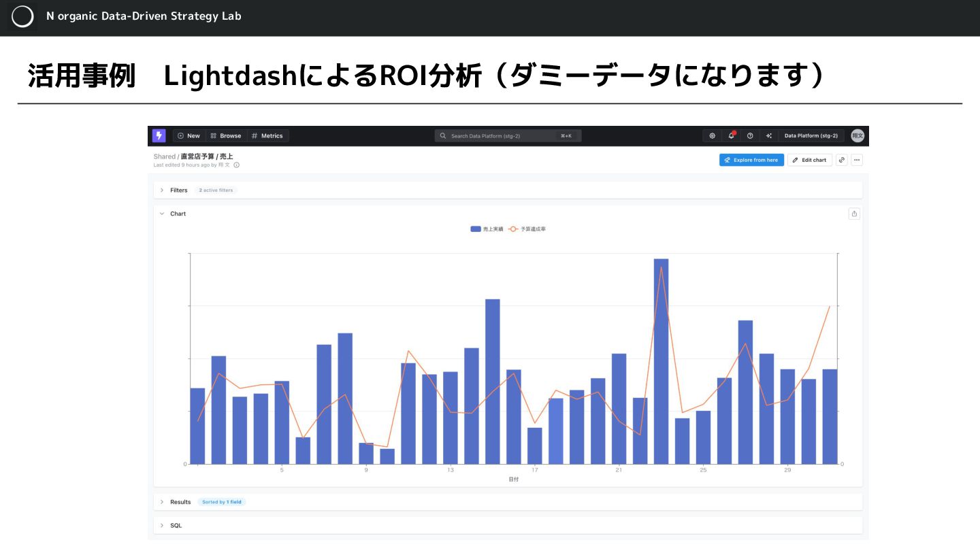Open settings gear icon
The height and width of the screenshot is (551, 980).
coord(713,136)
